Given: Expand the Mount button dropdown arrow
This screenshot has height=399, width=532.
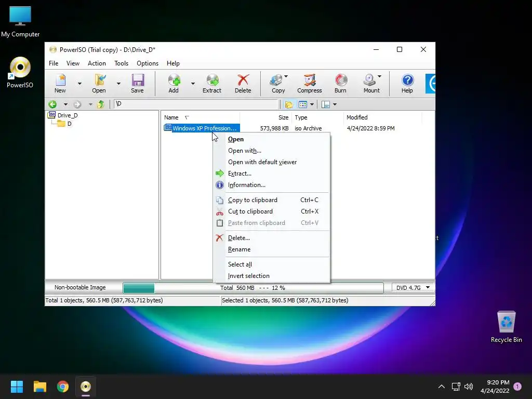Looking at the screenshot, I should (x=379, y=77).
